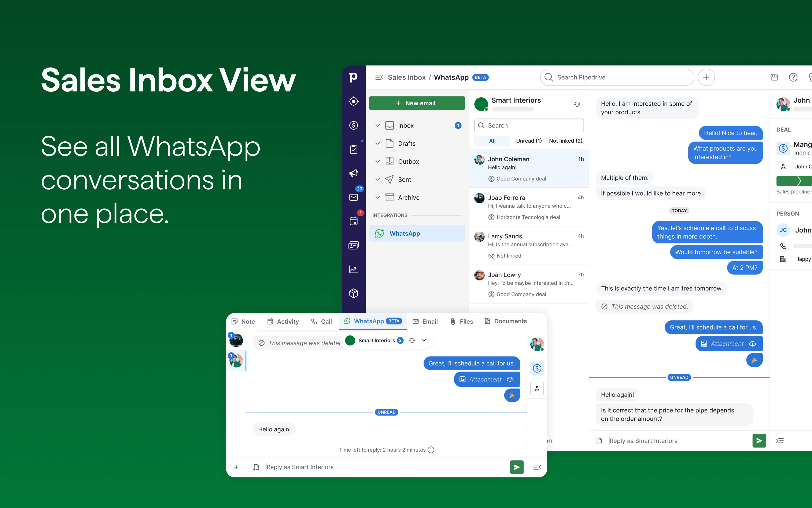Focus the conversation Search field
The width and height of the screenshot is (812, 508).
[529, 125]
